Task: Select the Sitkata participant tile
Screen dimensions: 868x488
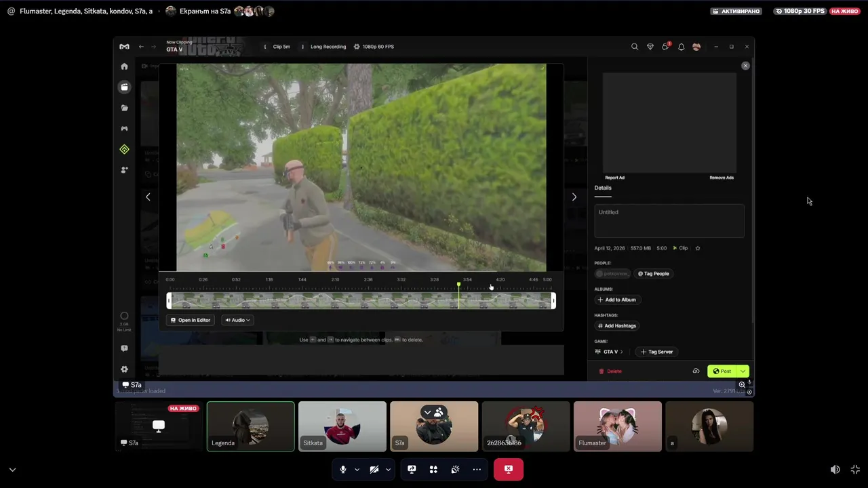Action: click(x=342, y=426)
